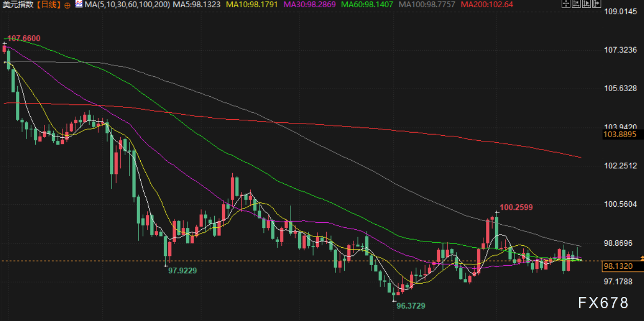Screen dimensions: 644x321
Task: Select the magenta MA30 legend label
Action: (309, 5)
